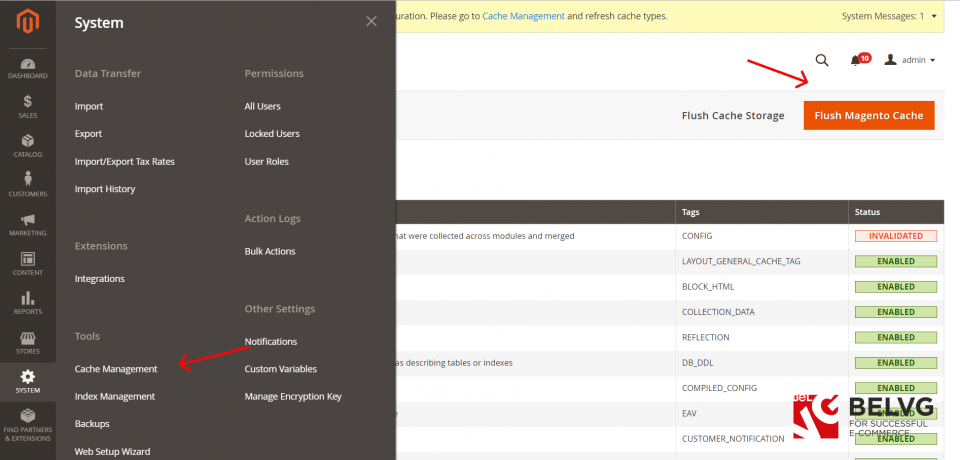This screenshot has width=960, height=460.
Task: Expand the admin account dropdown
Action: [x=910, y=60]
